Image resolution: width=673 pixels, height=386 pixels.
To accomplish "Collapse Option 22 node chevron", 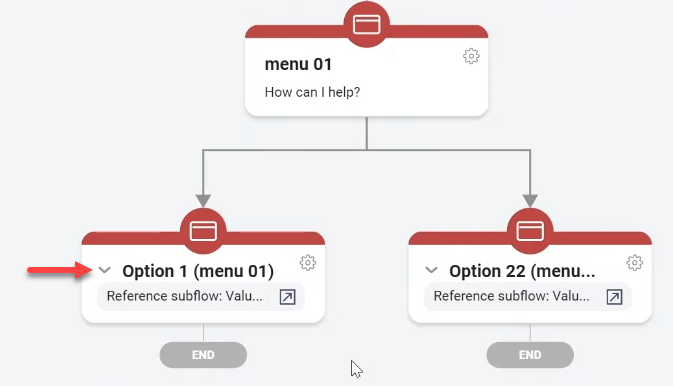I will click(431, 271).
